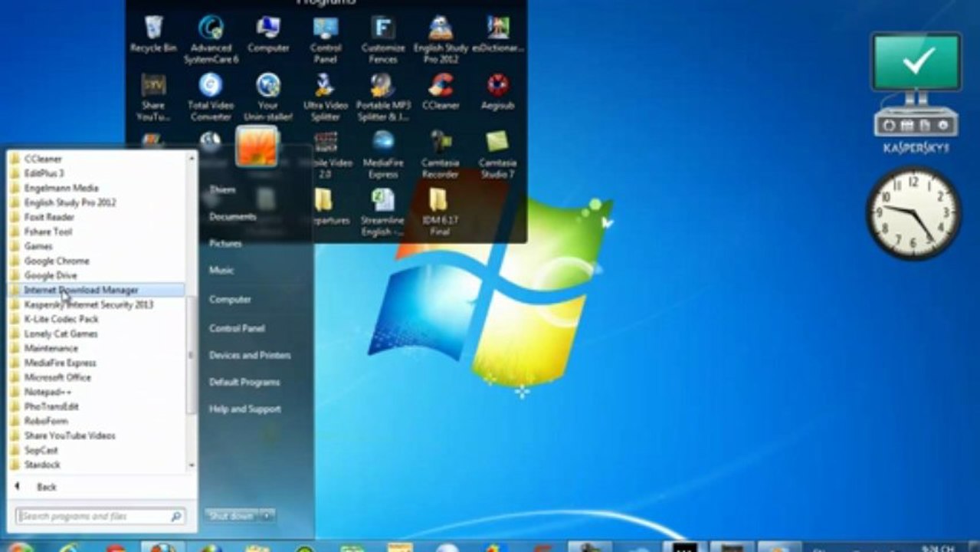Open Pictures from the Start menu
This screenshot has height=552, width=980.
[x=225, y=244]
